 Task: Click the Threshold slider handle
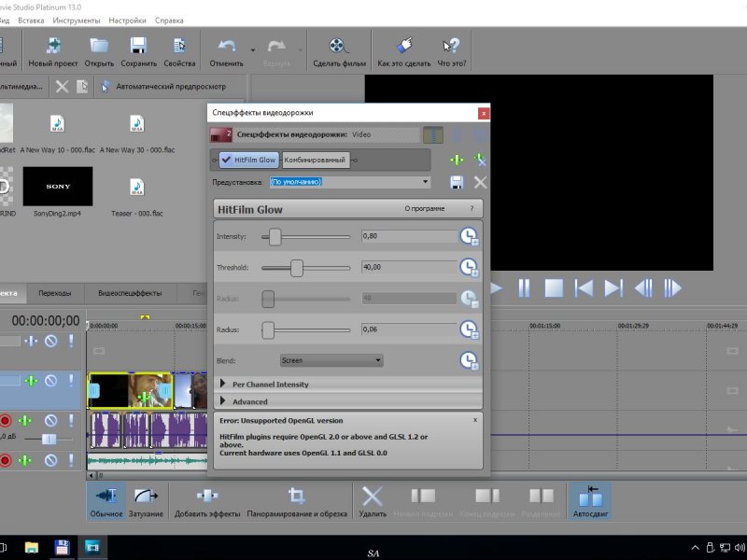[x=297, y=268]
